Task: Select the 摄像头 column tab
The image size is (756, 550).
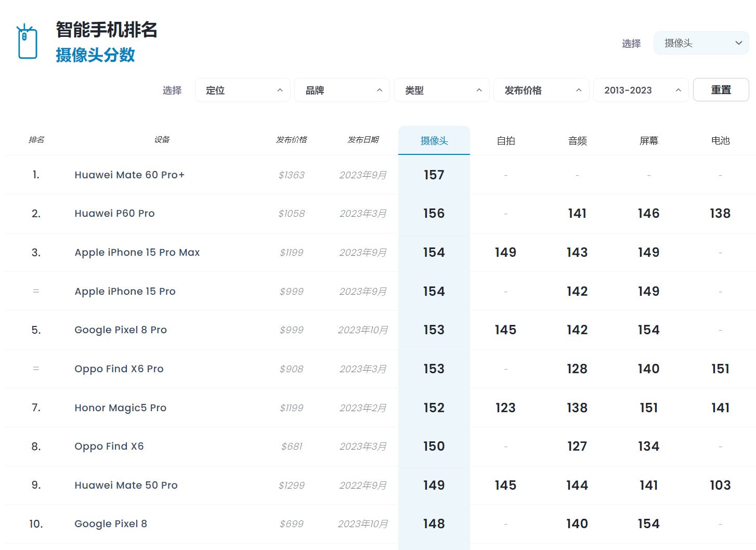Action: [x=434, y=140]
